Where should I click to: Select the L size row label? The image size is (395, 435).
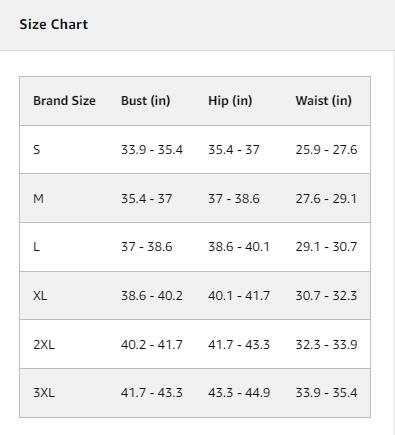point(36,247)
